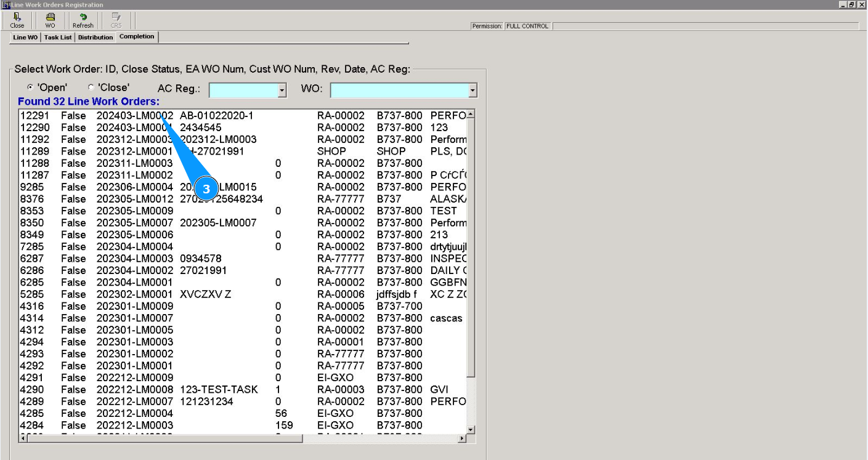Select work order row 11287

pos(243,176)
